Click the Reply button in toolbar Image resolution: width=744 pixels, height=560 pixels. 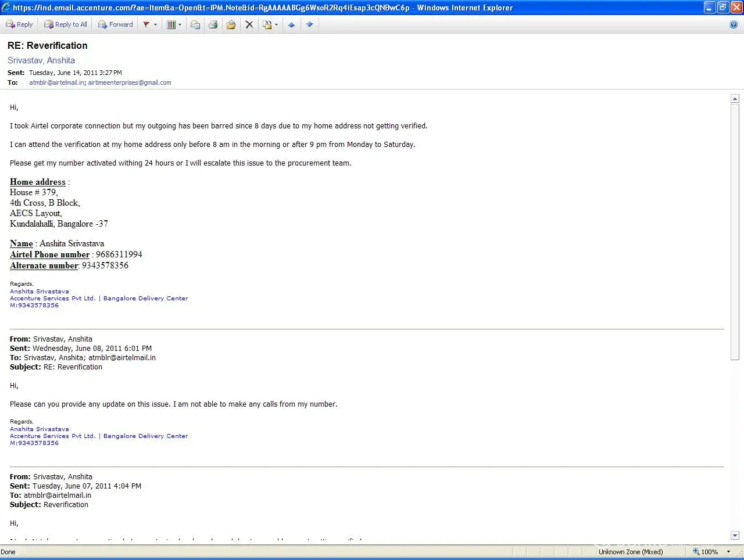click(19, 24)
